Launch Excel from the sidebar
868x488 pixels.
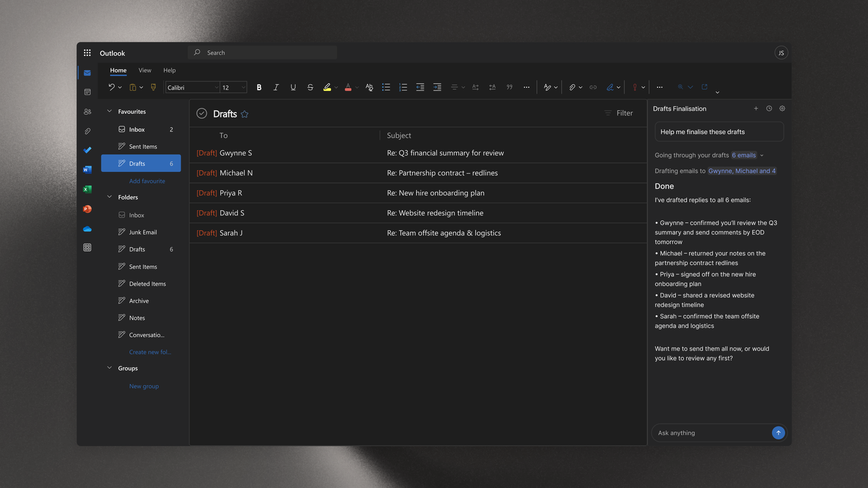tap(87, 189)
